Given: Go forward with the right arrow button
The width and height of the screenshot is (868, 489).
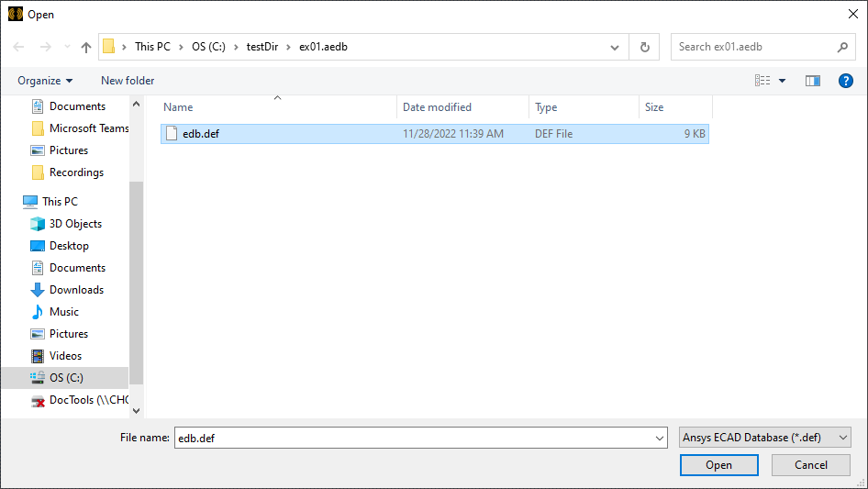Looking at the screenshot, I should 46,47.
